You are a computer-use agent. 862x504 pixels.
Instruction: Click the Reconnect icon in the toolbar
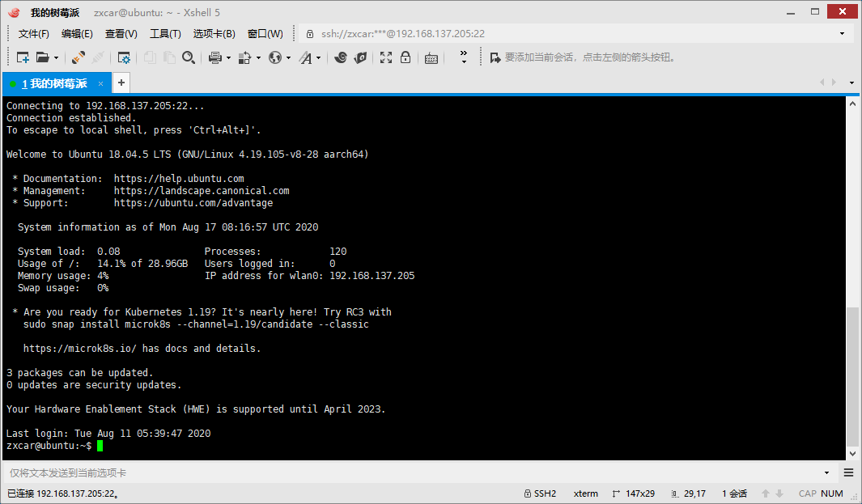tap(79, 57)
